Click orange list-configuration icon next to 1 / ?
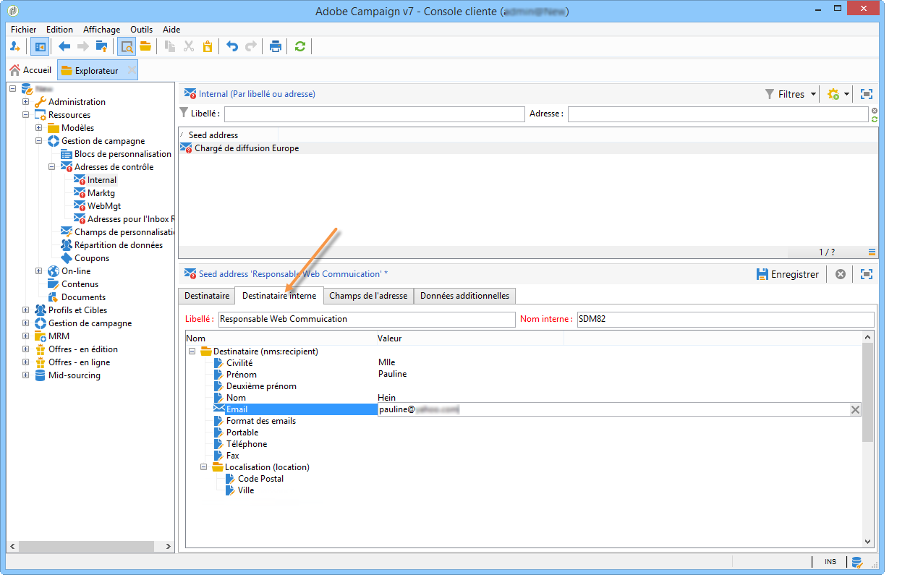This screenshot has height=588, width=897. (872, 252)
